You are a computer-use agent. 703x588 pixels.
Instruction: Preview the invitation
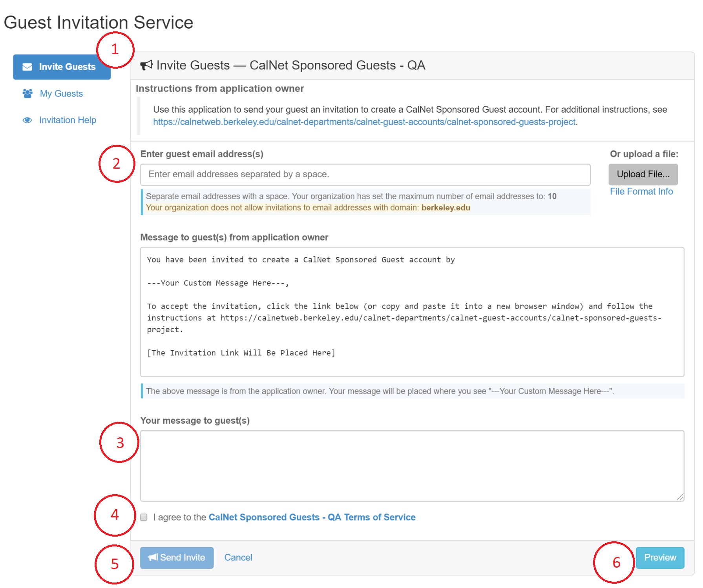[660, 558]
